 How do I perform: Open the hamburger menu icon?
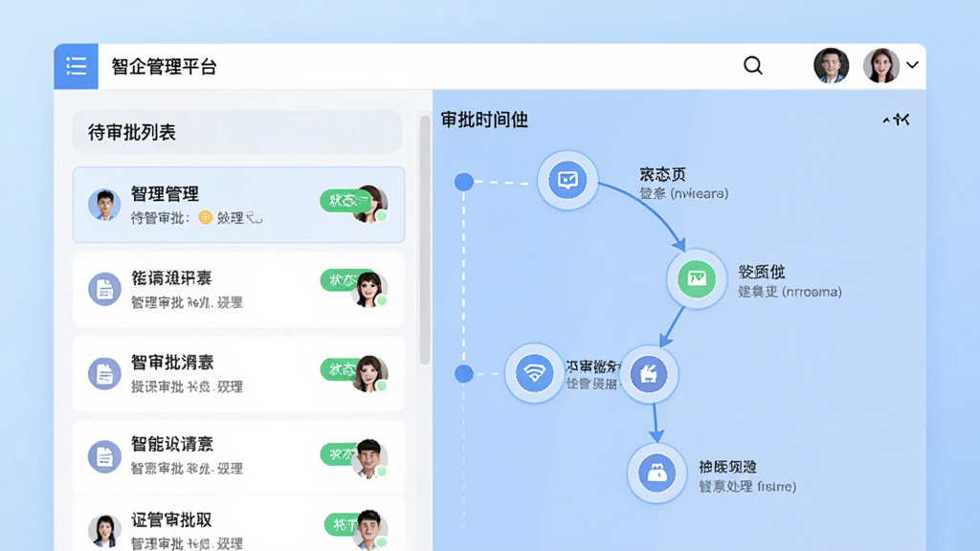[77, 66]
